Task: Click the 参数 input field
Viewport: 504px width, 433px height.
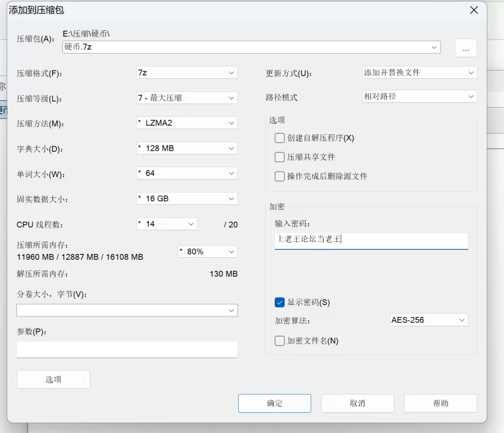Action: [x=127, y=349]
